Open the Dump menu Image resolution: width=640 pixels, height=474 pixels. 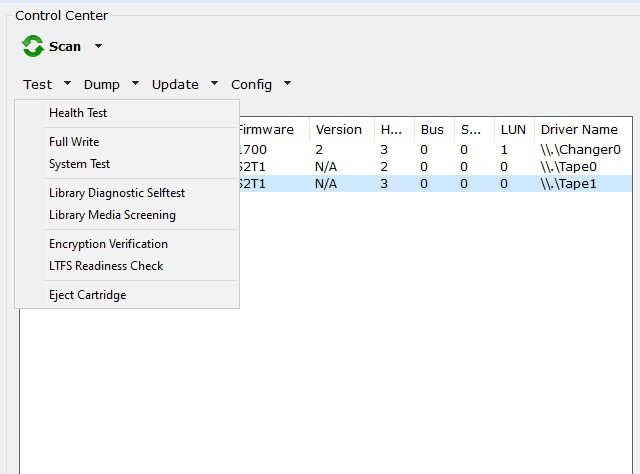pos(102,85)
